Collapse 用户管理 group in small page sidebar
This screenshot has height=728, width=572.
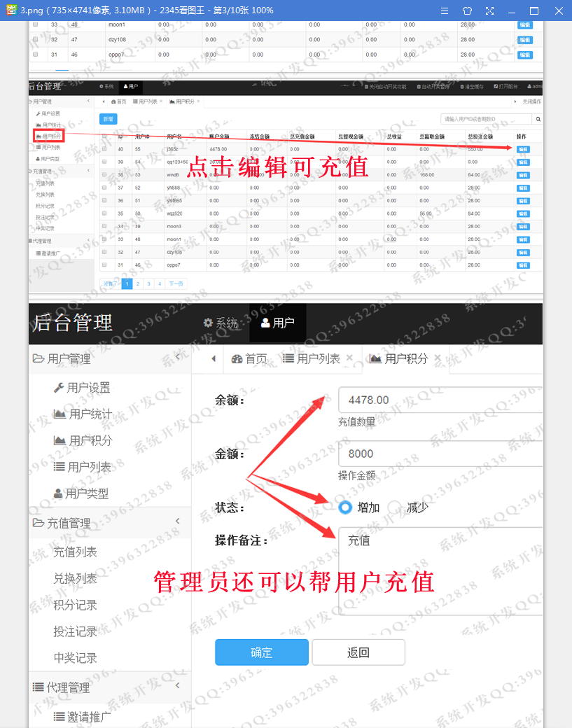pyautogui.click(x=88, y=101)
